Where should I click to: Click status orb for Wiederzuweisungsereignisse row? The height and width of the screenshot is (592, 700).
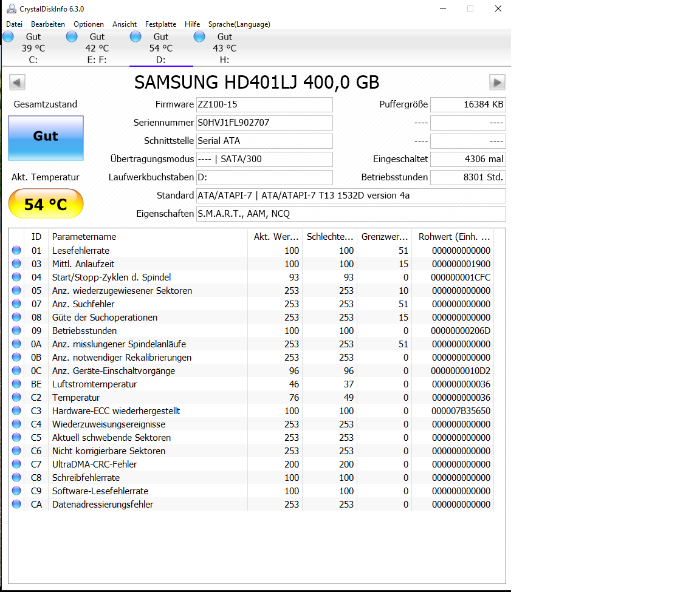point(16,424)
